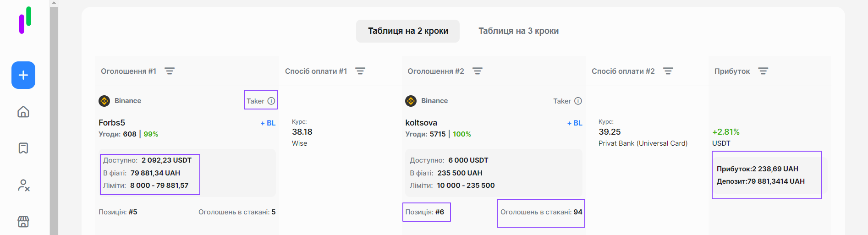Open filter for Оголошення #2 column

[x=478, y=71]
